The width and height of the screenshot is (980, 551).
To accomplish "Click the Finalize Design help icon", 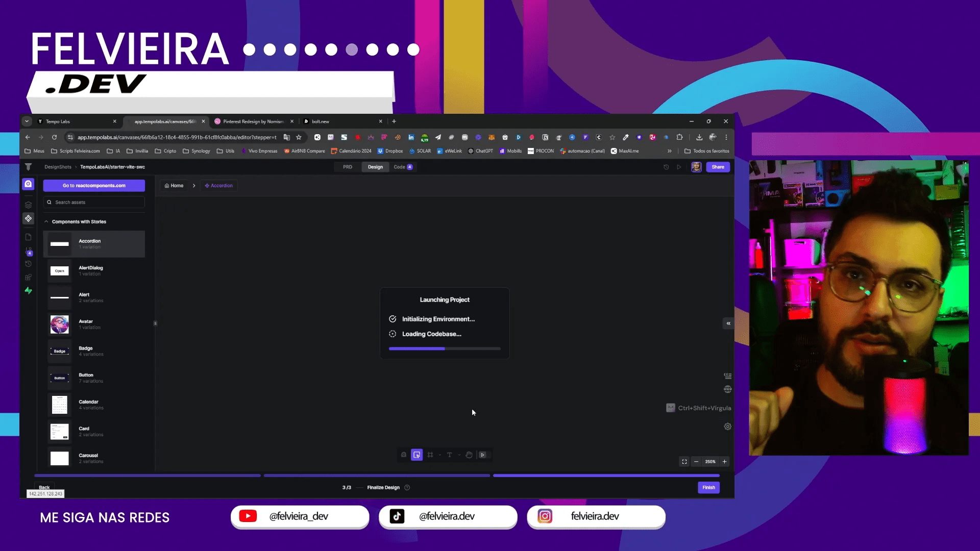I will [407, 487].
